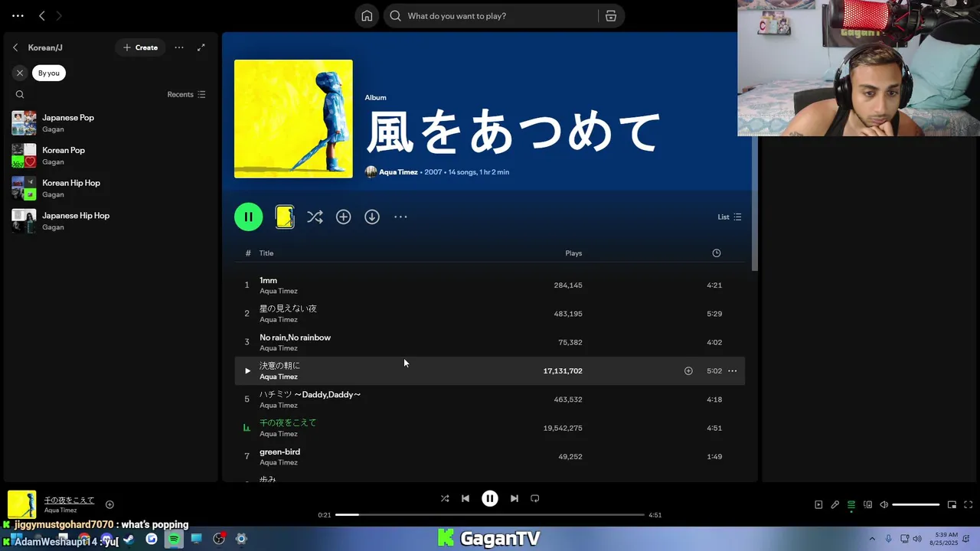This screenshot has height=551, width=980.
Task: Click the album page vertical scrollbar
Action: [x=755, y=203]
